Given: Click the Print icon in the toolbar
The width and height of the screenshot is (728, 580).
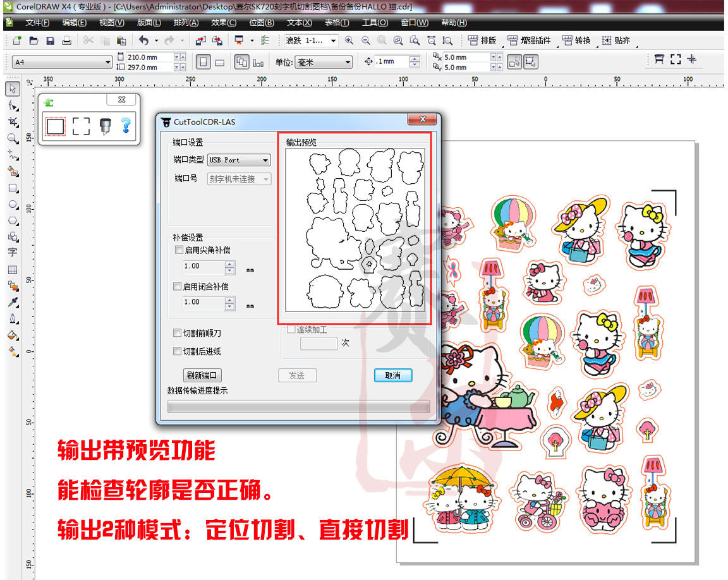Looking at the screenshot, I should [67, 40].
